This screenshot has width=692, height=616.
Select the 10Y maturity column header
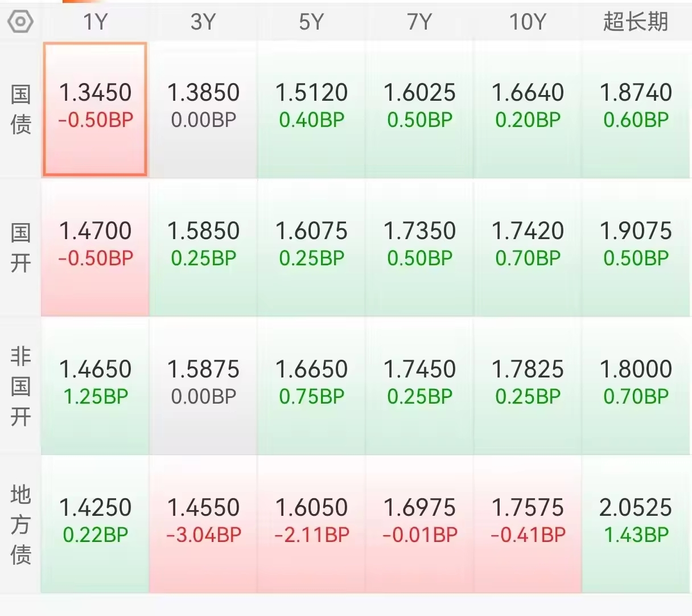tap(528, 22)
